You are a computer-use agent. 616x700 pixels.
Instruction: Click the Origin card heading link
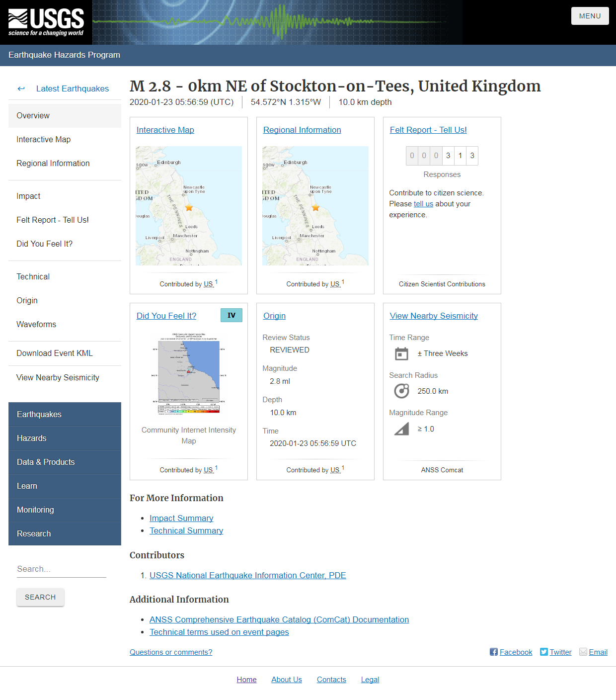click(x=274, y=316)
